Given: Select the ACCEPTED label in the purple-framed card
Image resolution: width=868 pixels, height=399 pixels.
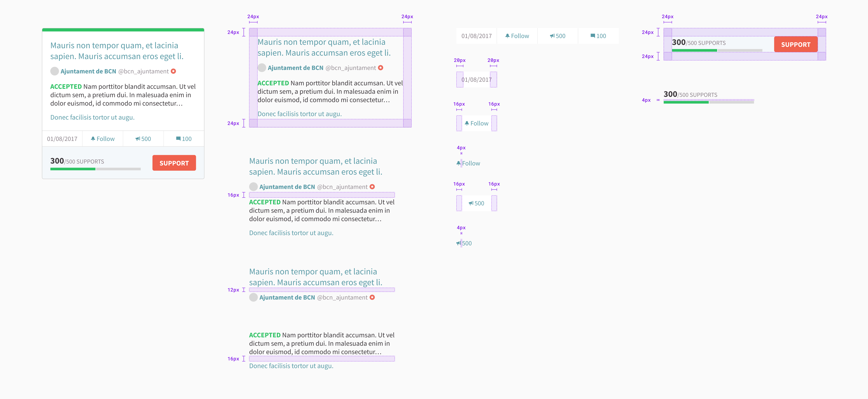Looking at the screenshot, I should click(x=273, y=83).
